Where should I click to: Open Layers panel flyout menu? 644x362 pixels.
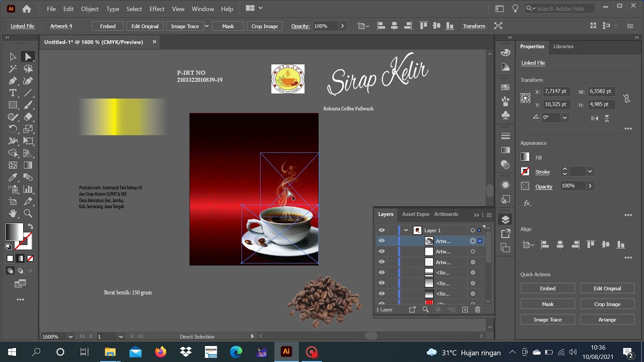point(489,215)
